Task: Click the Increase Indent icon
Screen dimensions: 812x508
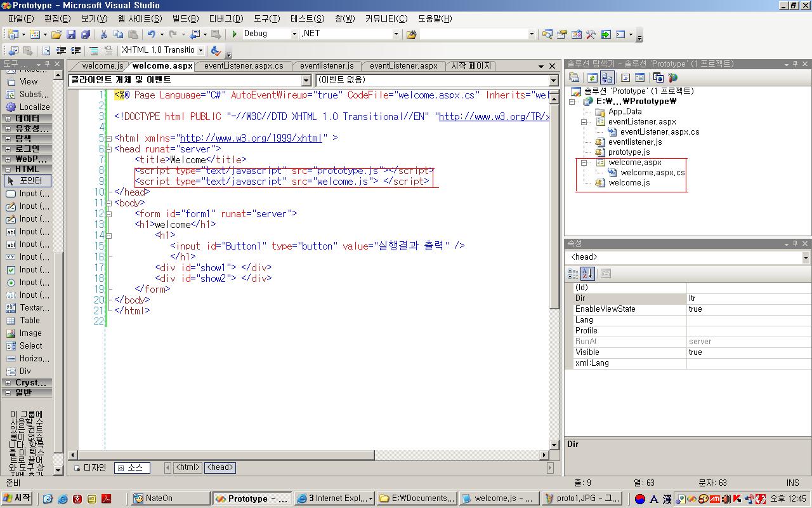Action: pos(75,50)
